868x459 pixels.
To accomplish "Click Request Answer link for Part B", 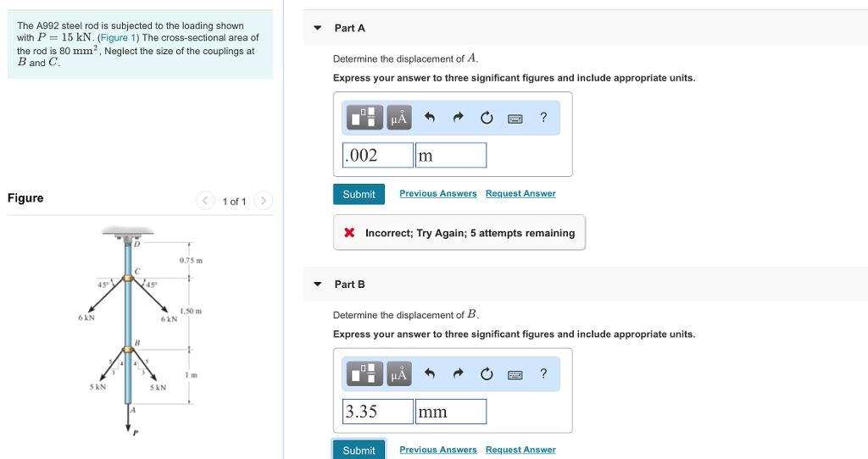I will [520, 450].
